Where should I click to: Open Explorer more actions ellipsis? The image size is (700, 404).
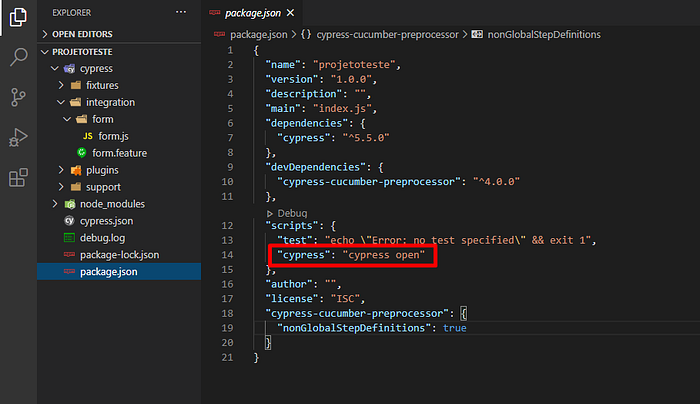pos(181,12)
